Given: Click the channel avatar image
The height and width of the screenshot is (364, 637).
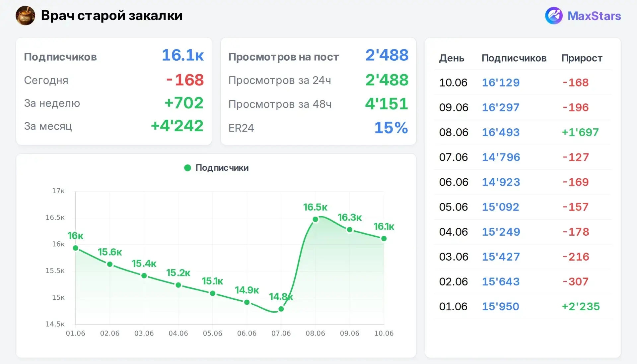Looking at the screenshot, I should pos(25,16).
